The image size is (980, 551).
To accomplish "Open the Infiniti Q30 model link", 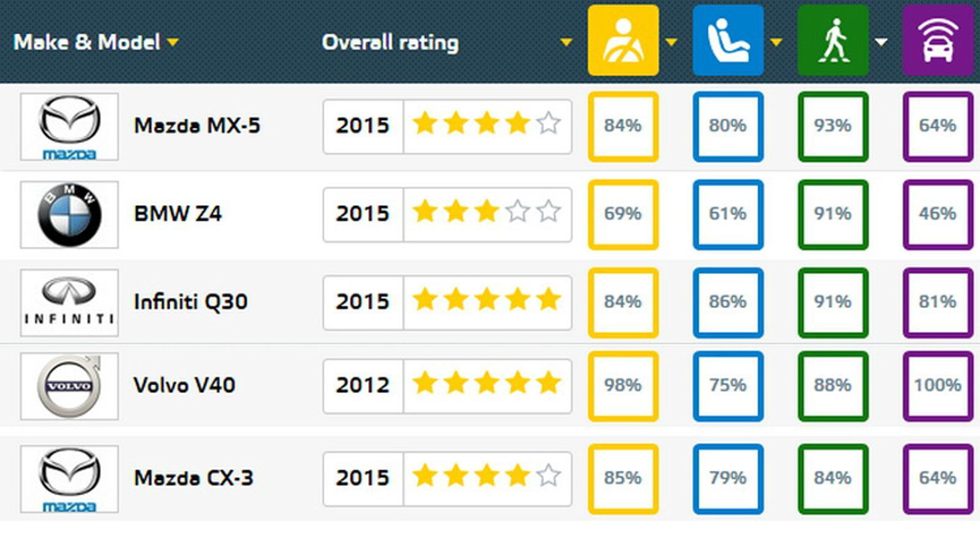I will (190, 302).
